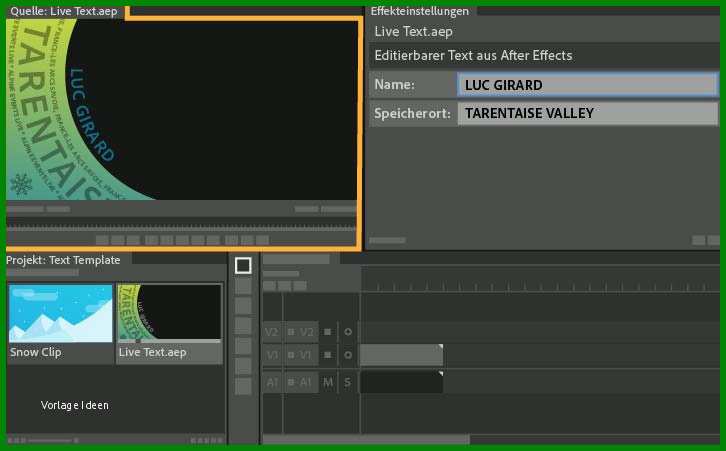Select the Projekt: Text Template tab
Viewport: 726px width, 451px height.
coord(63,260)
